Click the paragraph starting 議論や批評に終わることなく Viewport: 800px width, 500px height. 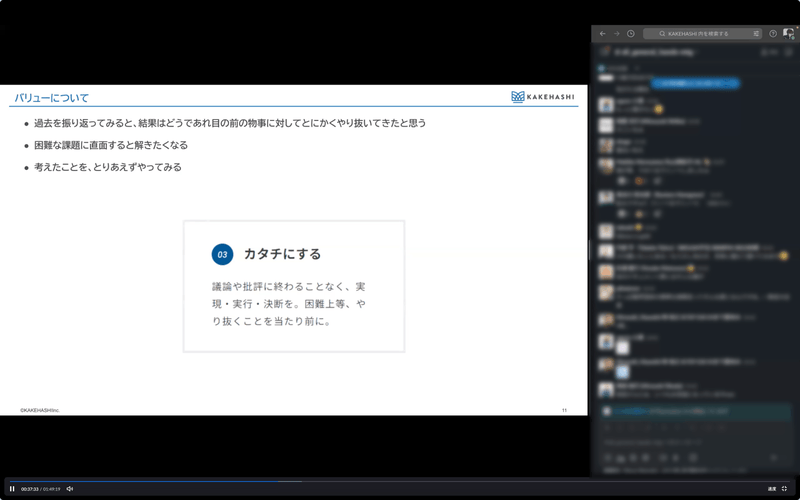289,304
